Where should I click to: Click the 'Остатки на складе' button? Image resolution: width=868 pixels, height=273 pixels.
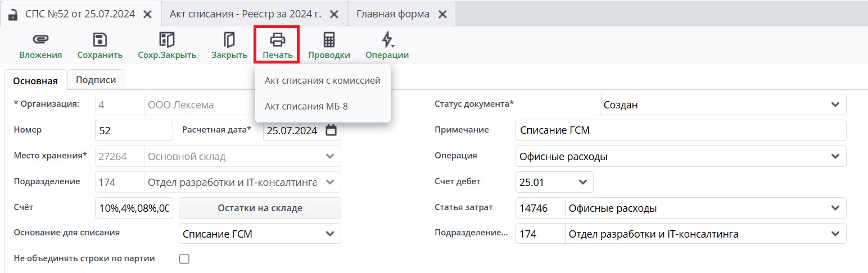coord(260,208)
